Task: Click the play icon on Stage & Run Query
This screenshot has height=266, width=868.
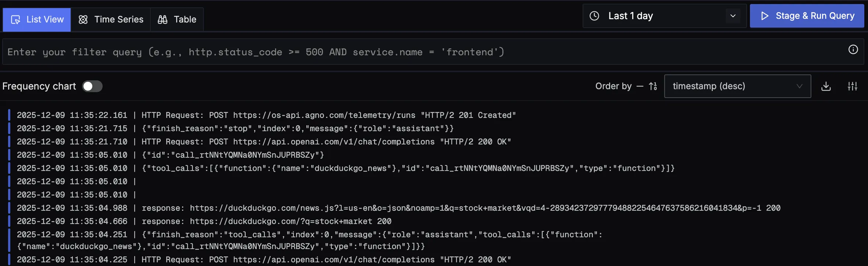Action: tap(765, 16)
